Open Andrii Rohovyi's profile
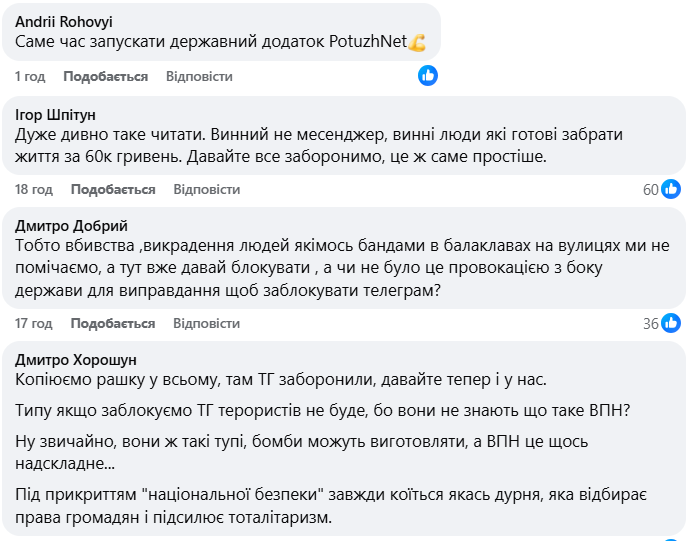Screen dimensions: 693x541 pyautogui.click(x=64, y=21)
